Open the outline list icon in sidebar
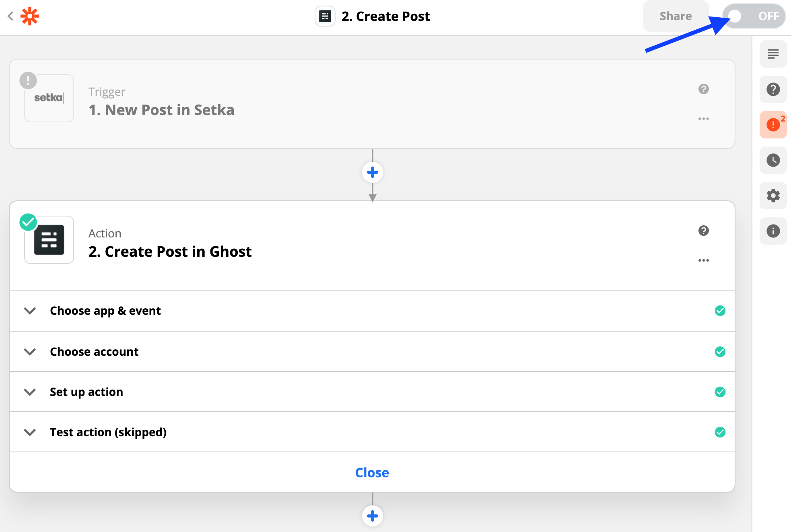This screenshot has height=532, width=791. click(x=773, y=54)
